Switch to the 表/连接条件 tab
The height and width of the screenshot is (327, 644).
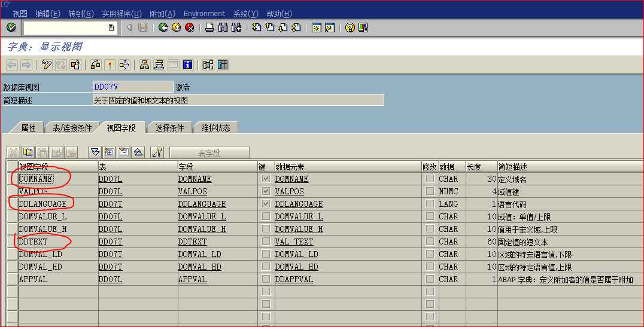(72, 128)
